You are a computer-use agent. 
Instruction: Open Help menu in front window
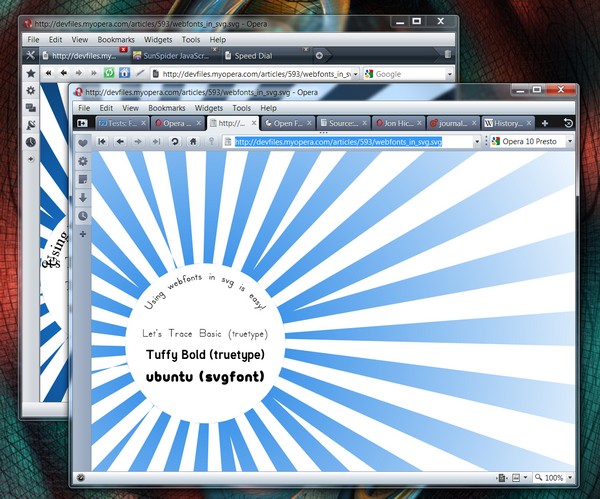268,108
